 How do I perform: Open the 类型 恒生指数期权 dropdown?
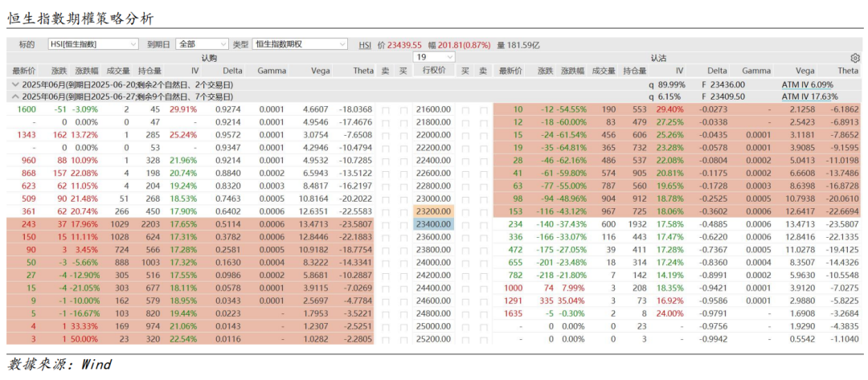coord(300,44)
